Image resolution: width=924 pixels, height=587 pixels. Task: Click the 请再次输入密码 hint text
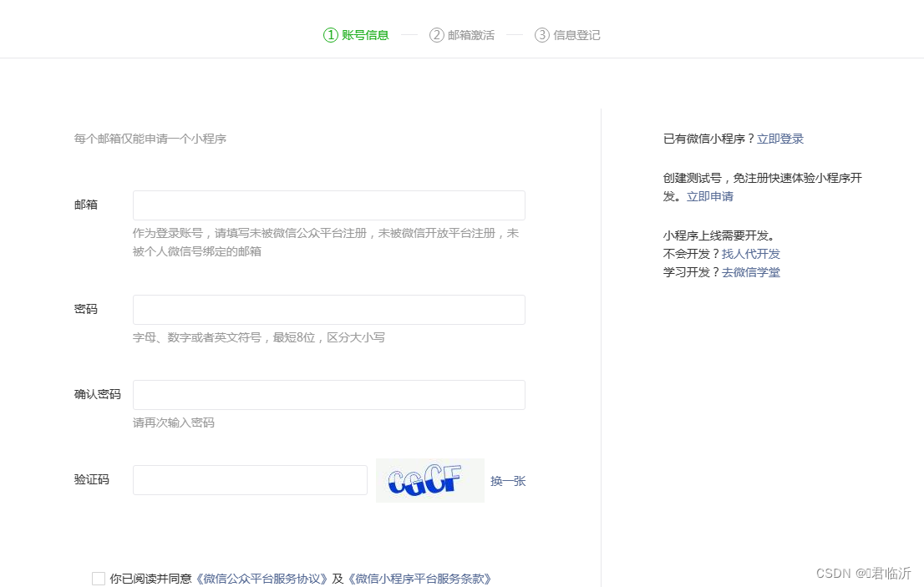pyautogui.click(x=174, y=423)
